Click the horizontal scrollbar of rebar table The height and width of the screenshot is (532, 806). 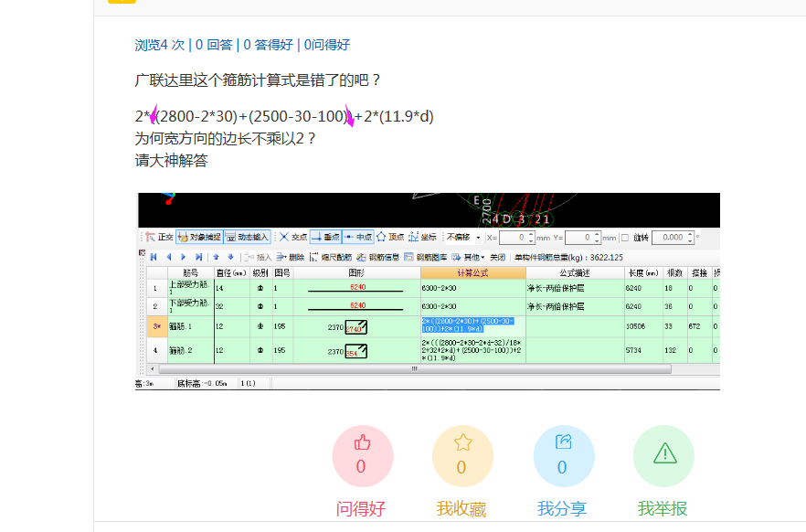415,369
